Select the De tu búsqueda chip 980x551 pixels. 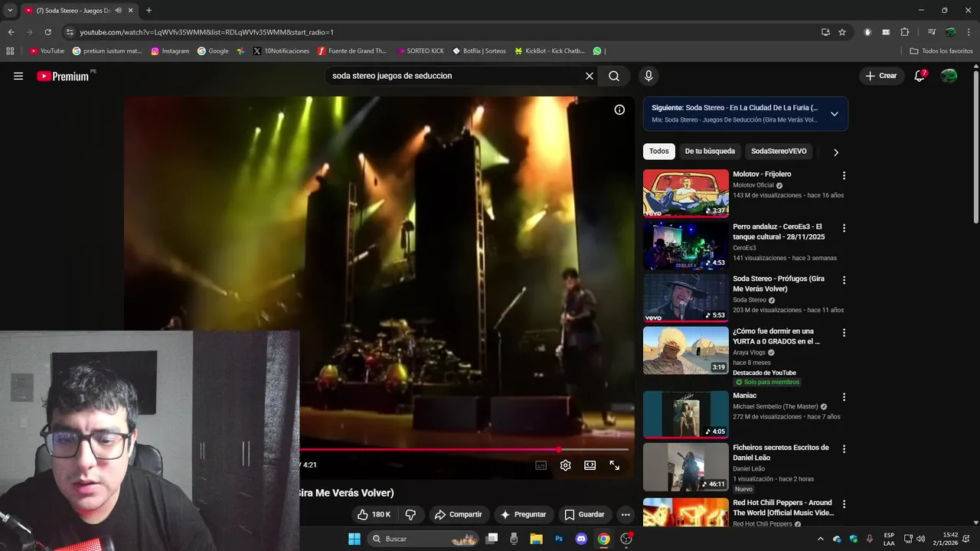click(710, 152)
